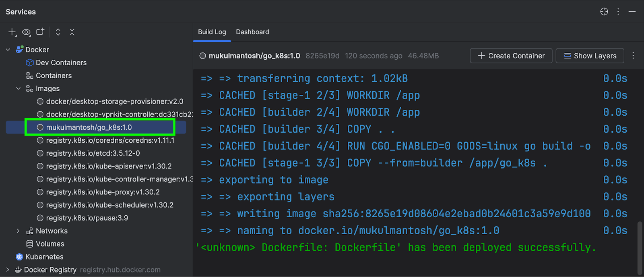Expand the Docker Registry node

[x=8, y=270]
